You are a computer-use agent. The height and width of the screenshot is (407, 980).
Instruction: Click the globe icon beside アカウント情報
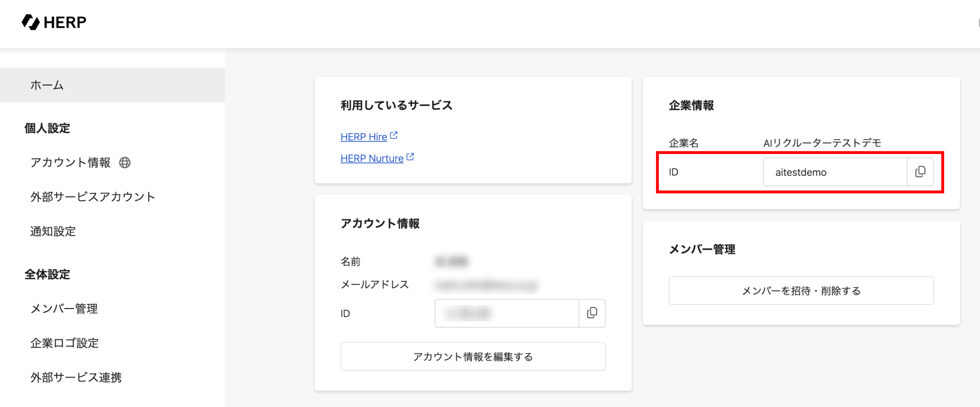tap(125, 163)
